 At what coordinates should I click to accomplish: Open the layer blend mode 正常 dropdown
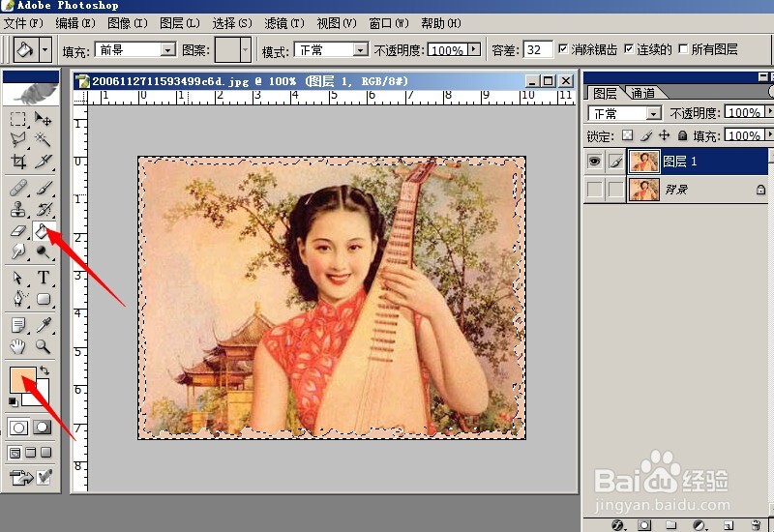(654, 113)
